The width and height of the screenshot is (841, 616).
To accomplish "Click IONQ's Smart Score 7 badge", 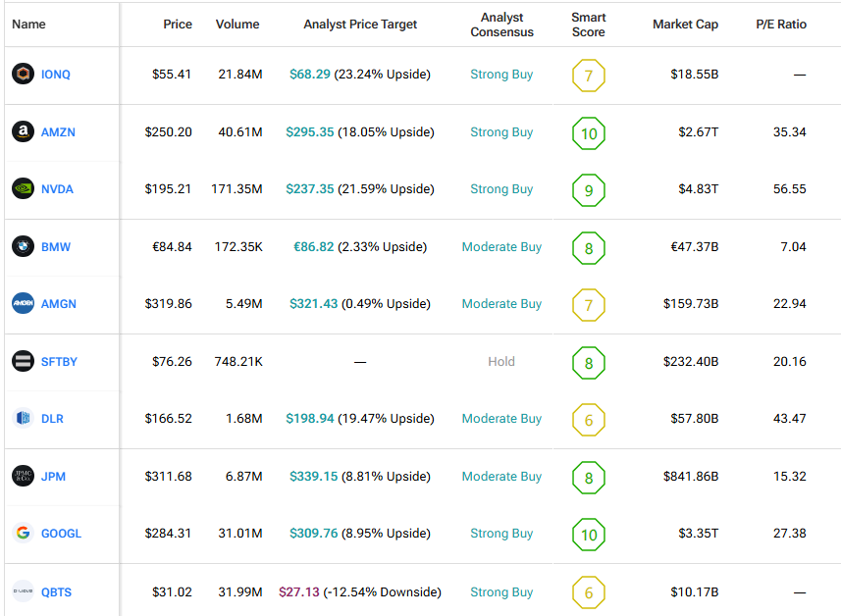I will [x=589, y=76].
